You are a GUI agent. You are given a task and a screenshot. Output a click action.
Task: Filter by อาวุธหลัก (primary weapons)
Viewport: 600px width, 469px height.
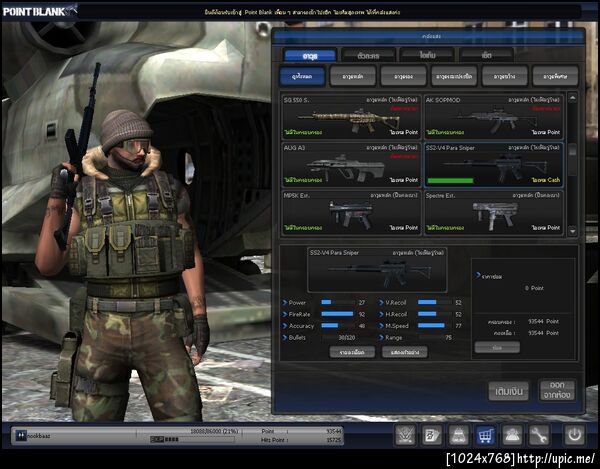tap(352, 76)
